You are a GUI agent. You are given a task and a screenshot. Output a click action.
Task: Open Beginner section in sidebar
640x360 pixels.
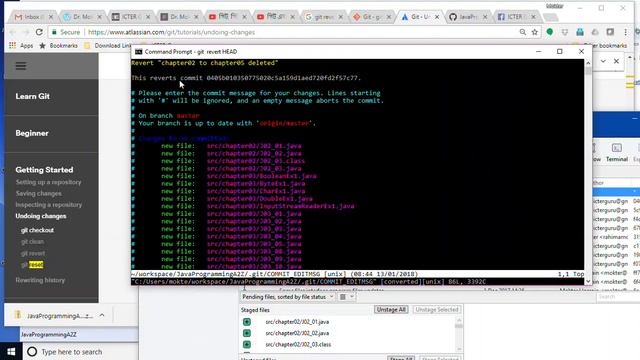pyautogui.click(x=32, y=133)
